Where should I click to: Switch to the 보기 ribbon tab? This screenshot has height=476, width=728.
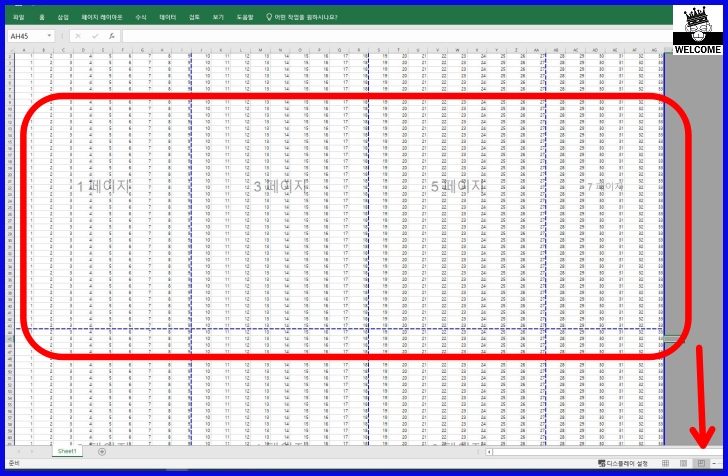(218, 17)
